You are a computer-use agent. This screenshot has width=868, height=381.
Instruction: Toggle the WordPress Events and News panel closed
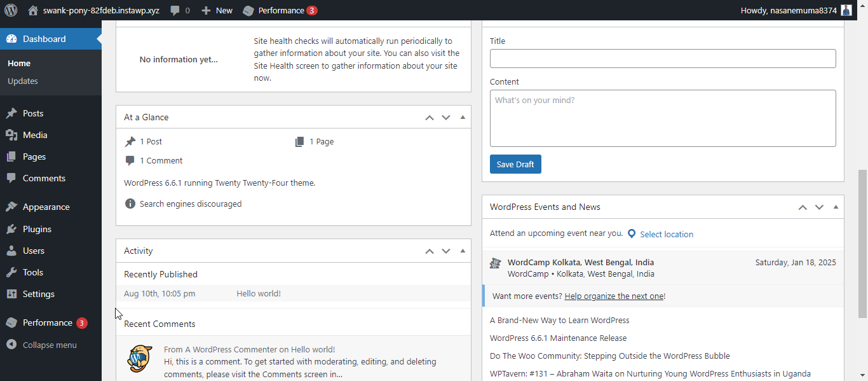tap(836, 207)
